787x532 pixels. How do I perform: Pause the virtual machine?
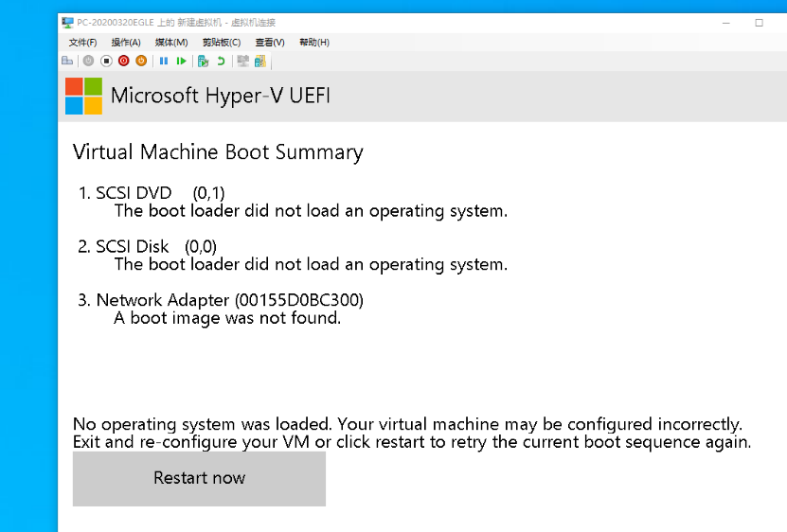164,61
